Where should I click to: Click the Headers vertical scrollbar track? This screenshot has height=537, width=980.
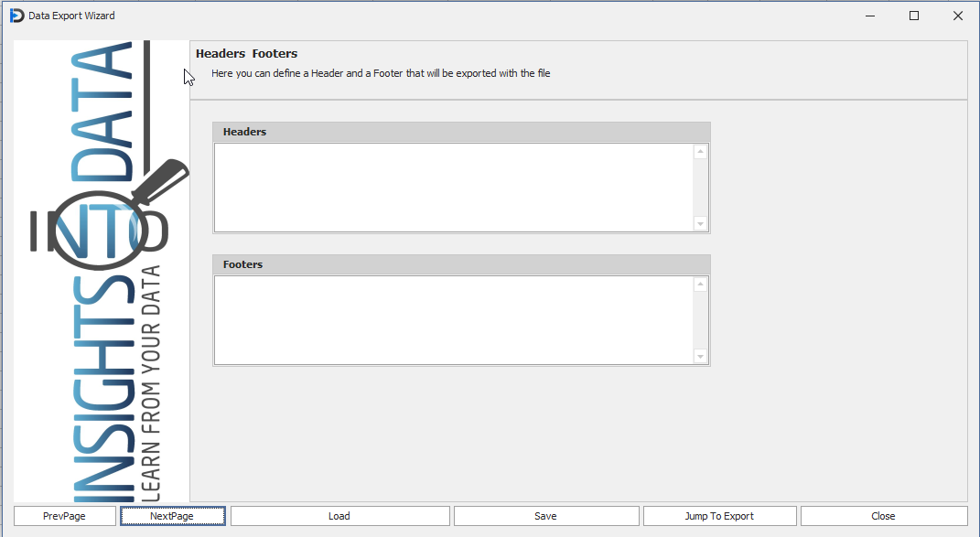click(x=700, y=188)
